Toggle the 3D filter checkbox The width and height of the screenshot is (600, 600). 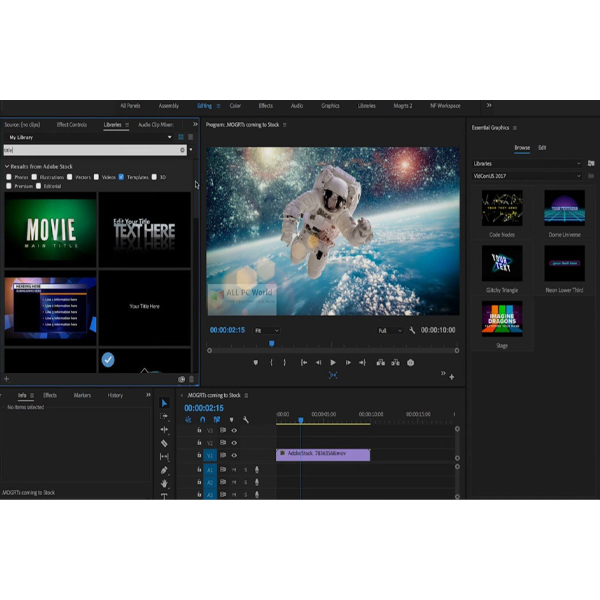[x=154, y=177]
